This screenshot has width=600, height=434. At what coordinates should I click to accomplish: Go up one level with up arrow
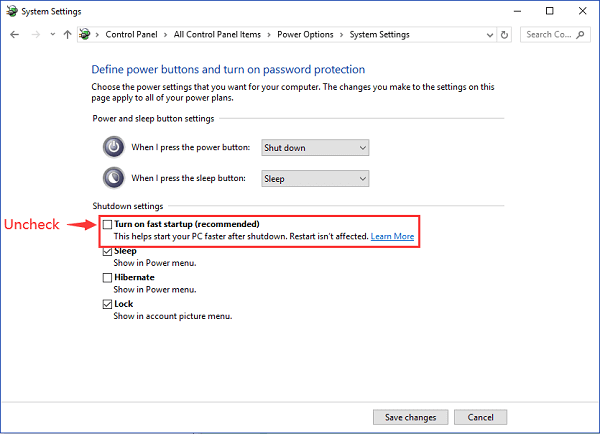tap(67, 35)
